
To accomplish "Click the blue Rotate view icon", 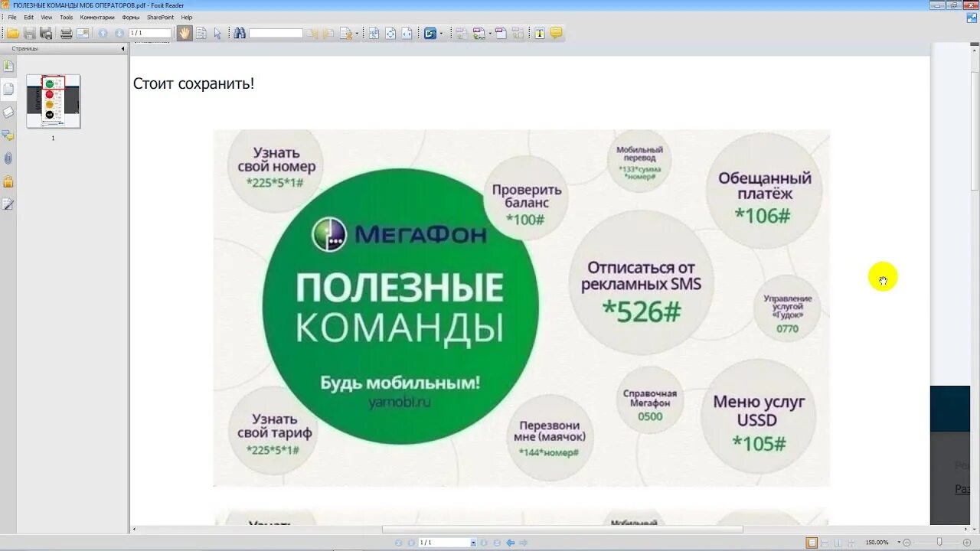I will pyautogui.click(x=430, y=33).
